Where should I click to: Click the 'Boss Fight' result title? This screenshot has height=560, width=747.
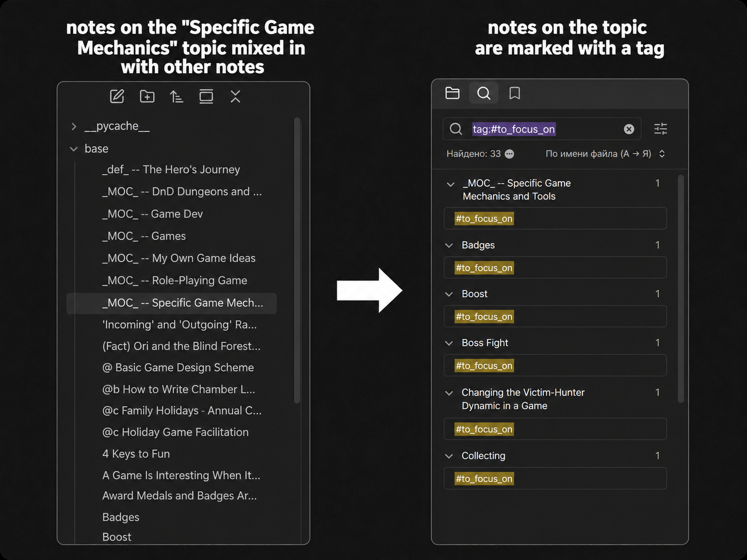coord(485,343)
